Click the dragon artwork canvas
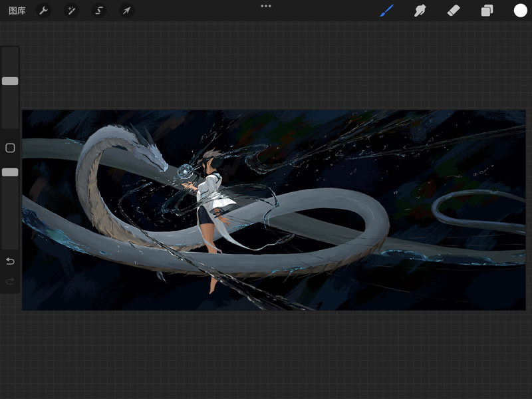The height and width of the screenshot is (399, 532). (x=274, y=210)
